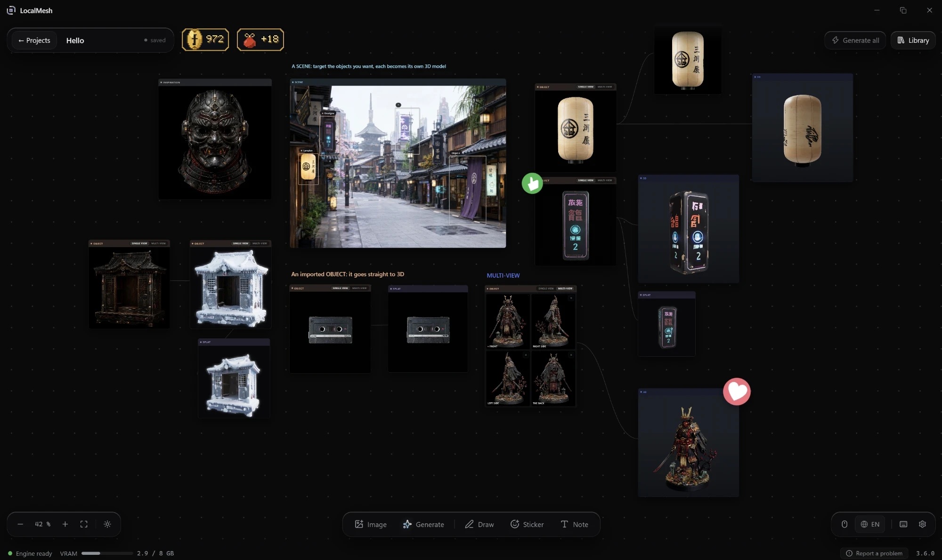
Task: Switch cassette object to Multi-View
Action: pyautogui.click(x=359, y=288)
